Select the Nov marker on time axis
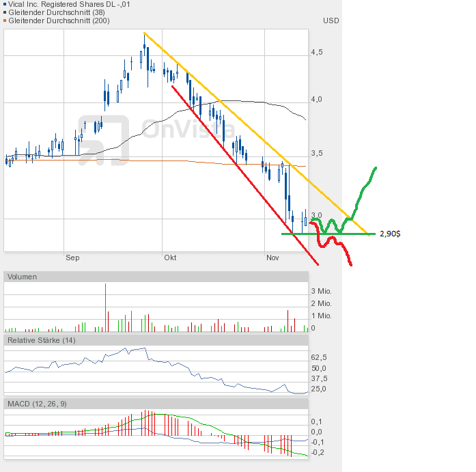Viewport: 476px width, 472px height. [x=272, y=258]
